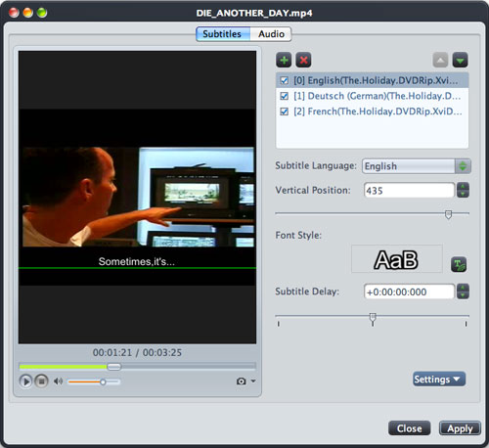This screenshot has height=448, width=489.
Task: Select the [2] French(The.Holiday.DVDRip.XviD... row
Action: point(373,112)
